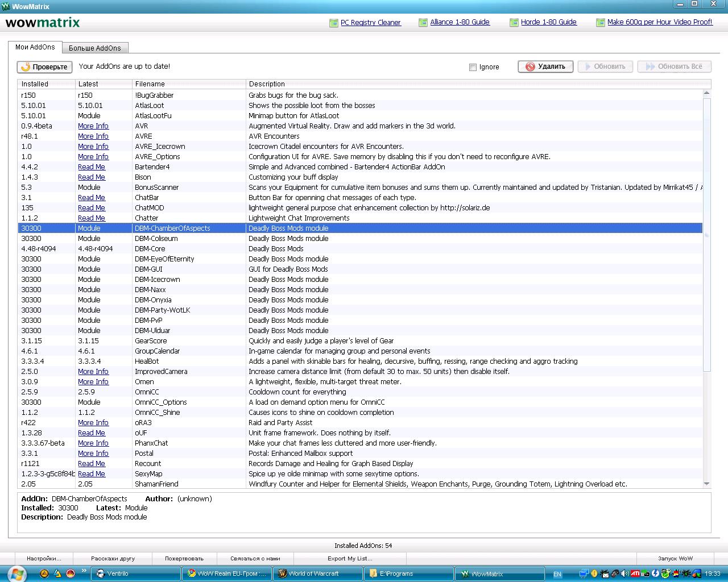Sort by the Installed column header
Image resolution: width=728 pixels, height=582 pixels.
point(46,84)
